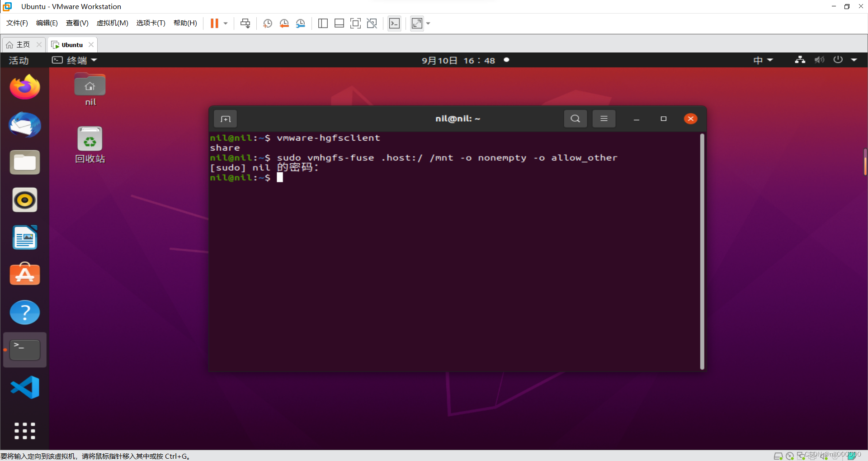Minimize the terminal window

tap(636, 119)
